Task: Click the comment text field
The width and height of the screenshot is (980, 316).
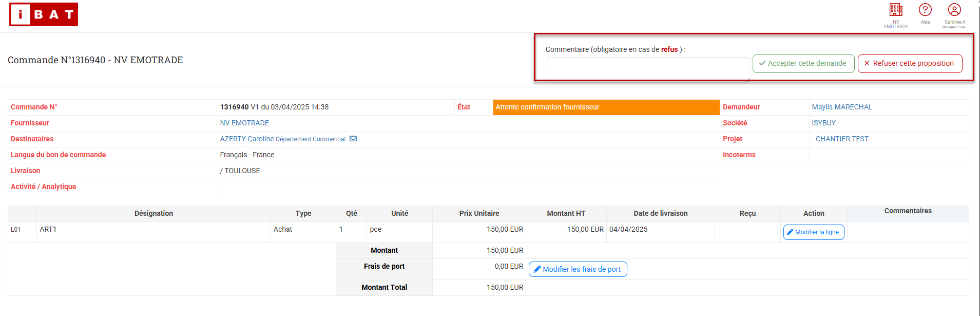Action: [x=648, y=69]
